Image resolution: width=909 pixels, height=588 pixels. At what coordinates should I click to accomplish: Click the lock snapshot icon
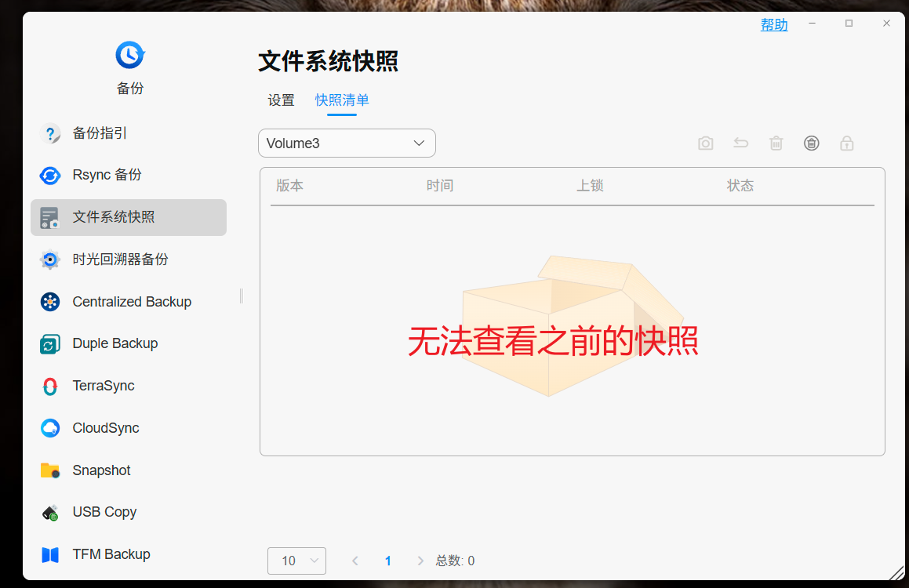coord(847,143)
